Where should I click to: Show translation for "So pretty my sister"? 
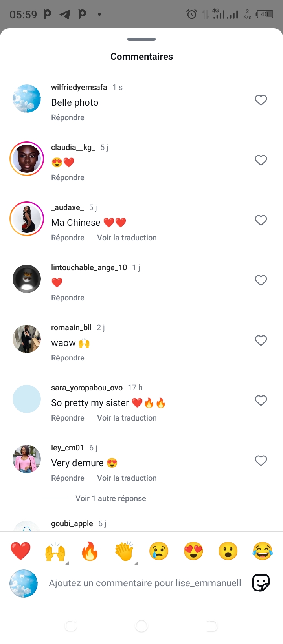click(x=127, y=418)
